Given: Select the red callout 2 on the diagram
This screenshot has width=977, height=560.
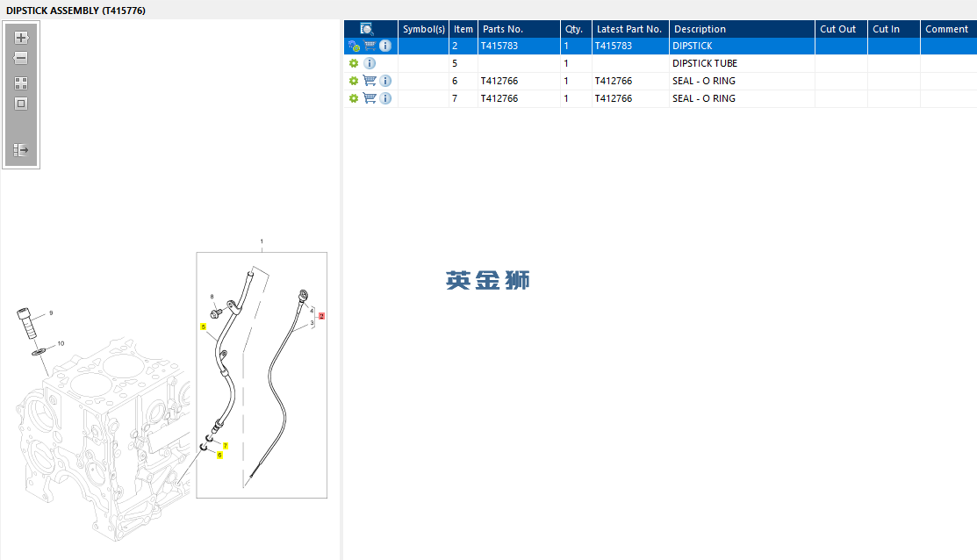Looking at the screenshot, I should coord(321,317).
